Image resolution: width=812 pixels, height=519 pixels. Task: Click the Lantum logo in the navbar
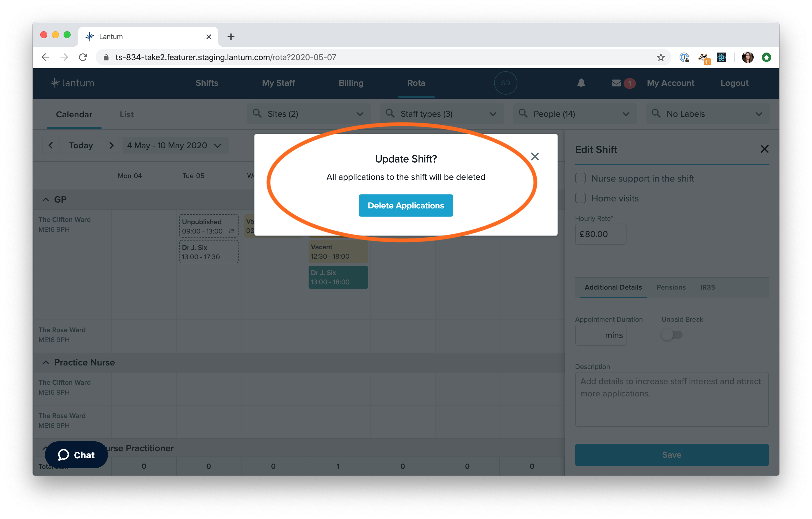point(72,83)
